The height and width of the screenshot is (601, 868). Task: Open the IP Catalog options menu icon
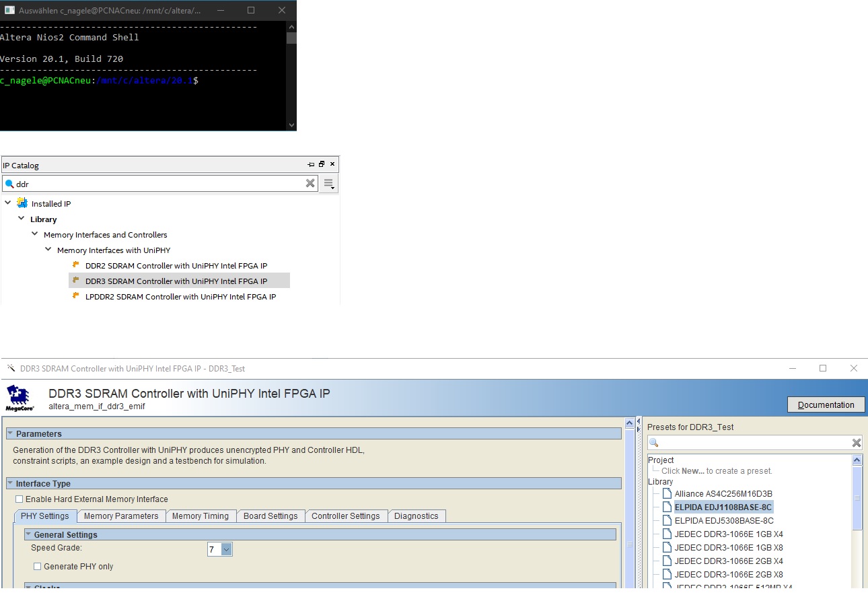coord(329,184)
